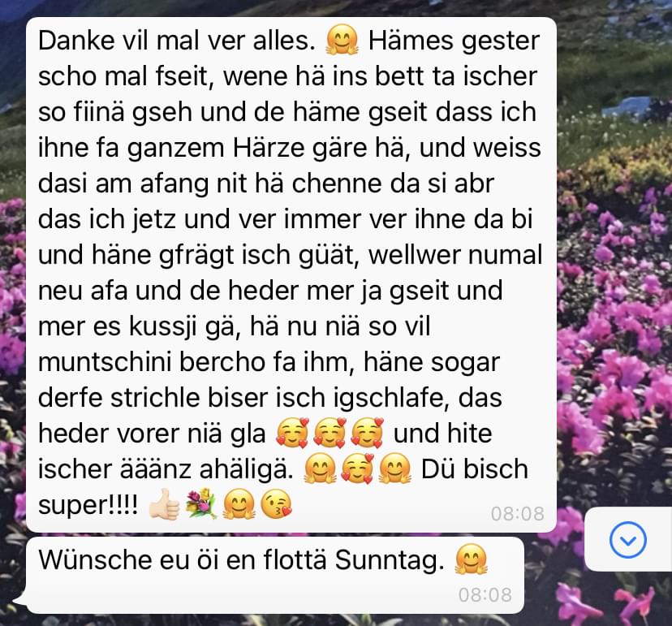Click 08:08 timestamp of the long message
Screen dimensions: 672x626
coord(517,513)
